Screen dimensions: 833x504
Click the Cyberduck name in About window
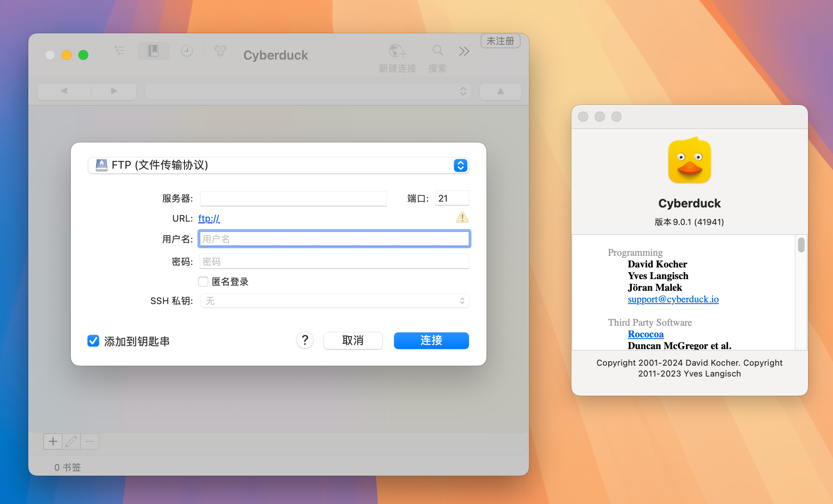click(689, 203)
